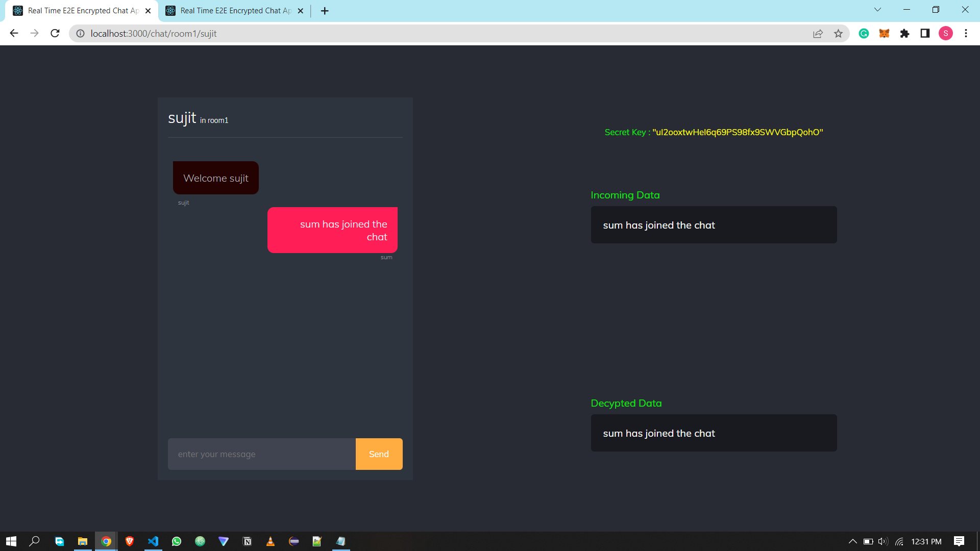Open VS Code from the taskbar
The height and width of the screenshot is (551, 980).
coord(153,541)
